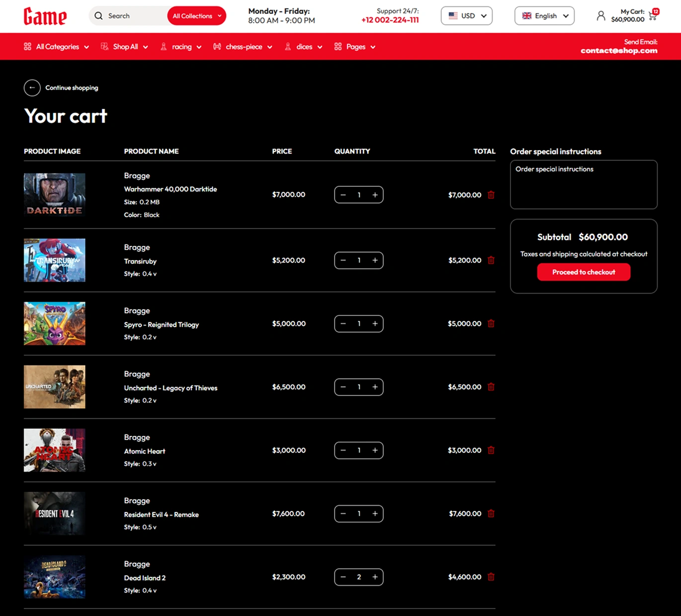Open the Warhammer 40,000 Darktide product link
681x616 pixels.
[x=170, y=189]
